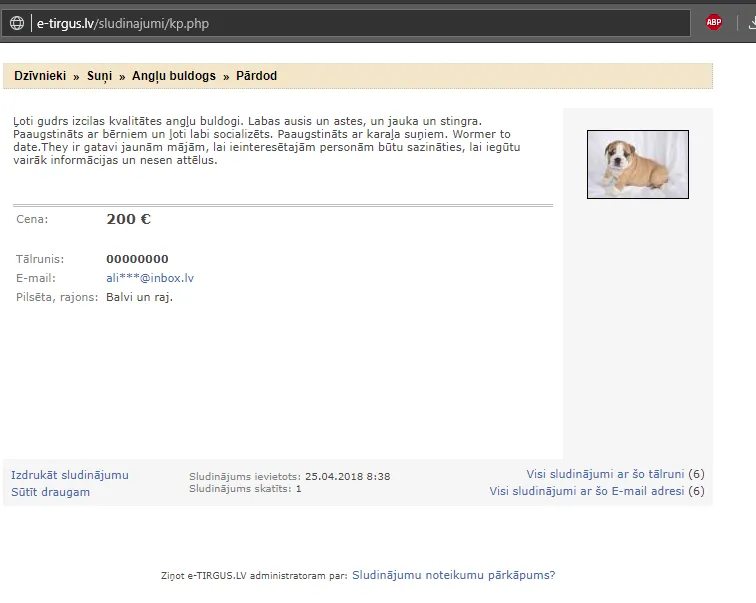
Task: Click the Sludinājums skatīts: view count line
Action: point(245,489)
